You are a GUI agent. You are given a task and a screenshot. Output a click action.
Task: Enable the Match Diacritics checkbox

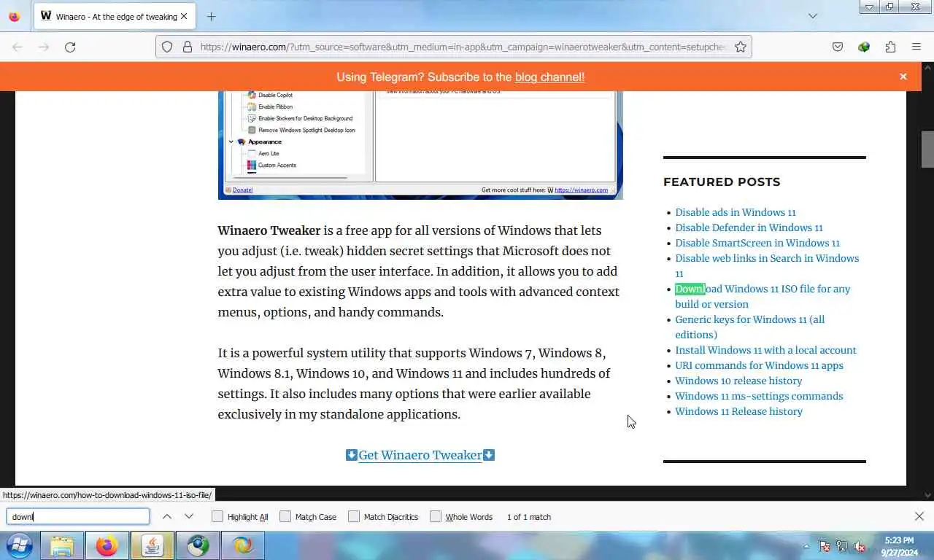354,516
